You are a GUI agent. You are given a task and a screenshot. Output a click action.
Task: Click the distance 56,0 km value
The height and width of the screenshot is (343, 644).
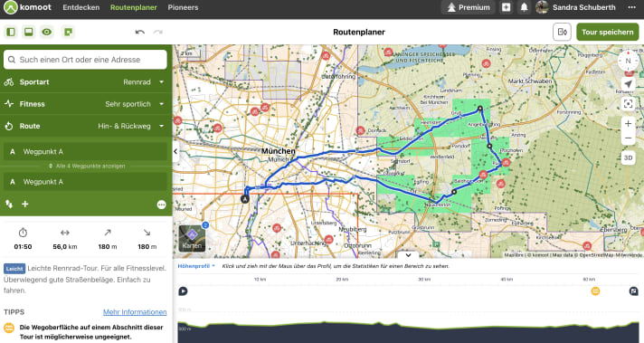pyautogui.click(x=65, y=247)
